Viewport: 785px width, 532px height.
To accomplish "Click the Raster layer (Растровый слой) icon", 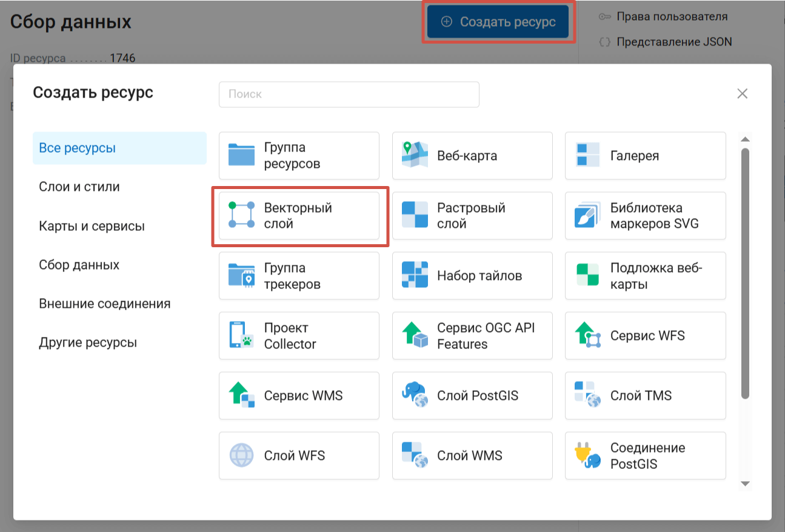I will coord(415,216).
